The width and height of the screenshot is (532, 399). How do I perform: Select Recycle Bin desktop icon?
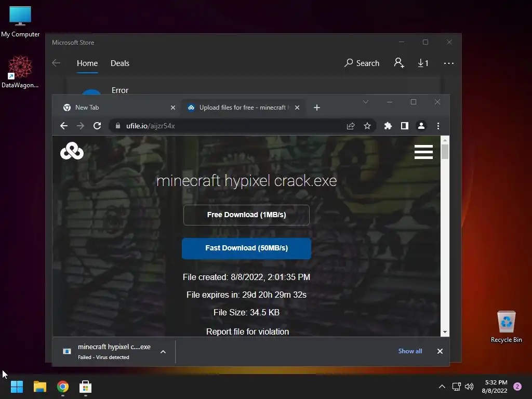click(x=506, y=327)
